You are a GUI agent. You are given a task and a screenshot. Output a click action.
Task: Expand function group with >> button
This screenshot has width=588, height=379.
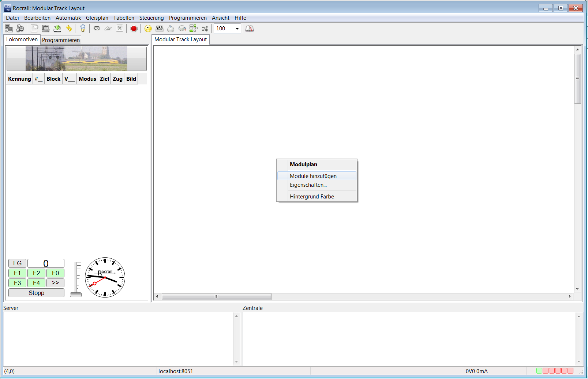[55, 283]
